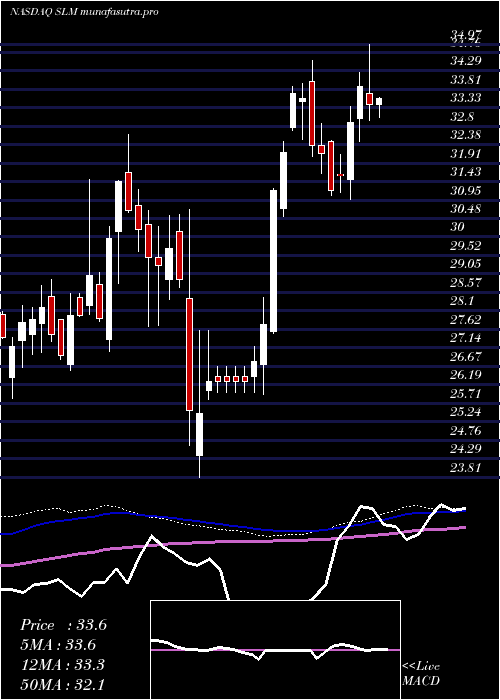The width and height of the screenshot is (500, 700).
Task: Click the NASDAQ SLM munafasutra.pro title text
Action: click(x=84, y=12)
